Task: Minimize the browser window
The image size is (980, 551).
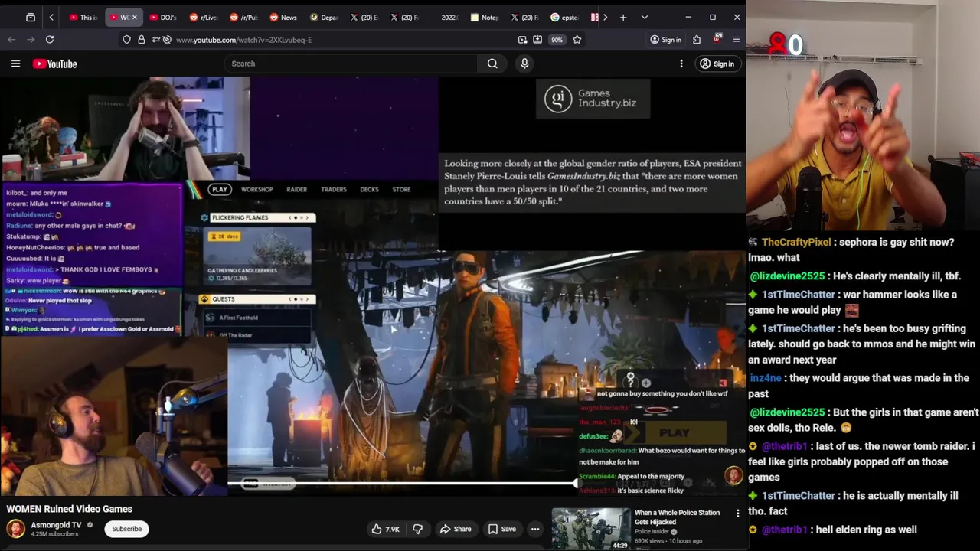Action: pyautogui.click(x=688, y=17)
